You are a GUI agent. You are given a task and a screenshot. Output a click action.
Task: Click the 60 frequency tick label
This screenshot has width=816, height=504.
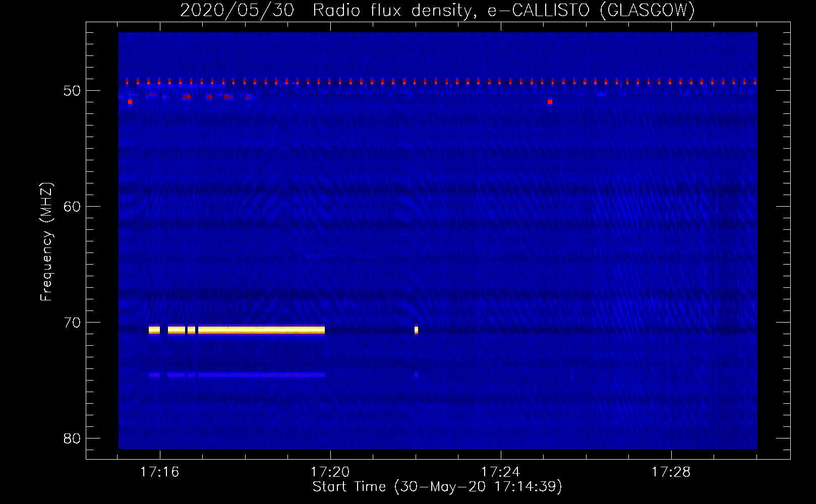pyautogui.click(x=72, y=207)
